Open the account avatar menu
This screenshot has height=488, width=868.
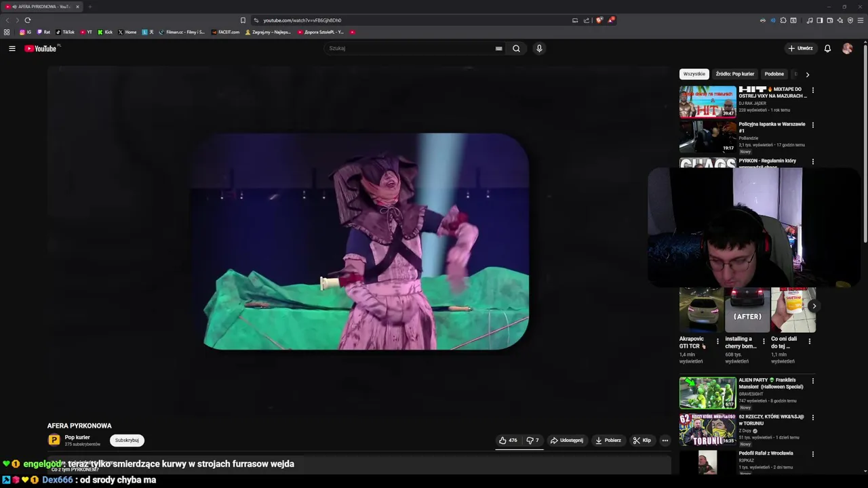pos(847,48)
